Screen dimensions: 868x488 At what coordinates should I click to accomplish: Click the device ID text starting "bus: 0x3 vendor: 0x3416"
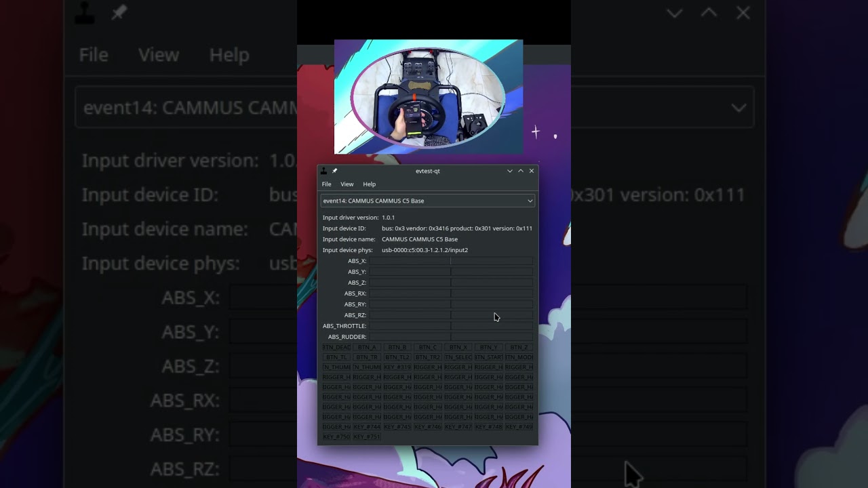pos(457,228)
